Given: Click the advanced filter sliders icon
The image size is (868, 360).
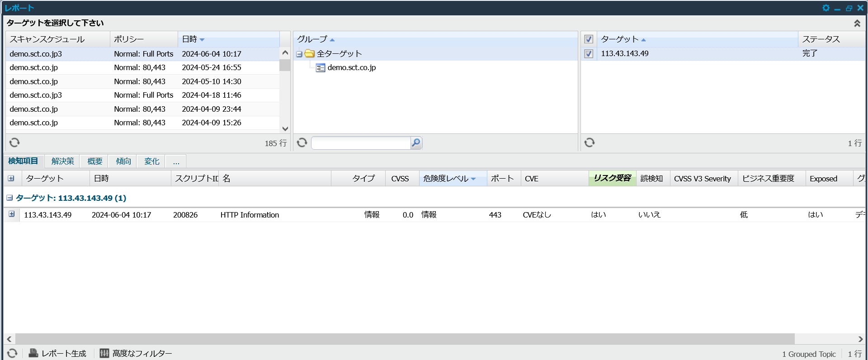Looking at the screenshot, I should (104, 353).
